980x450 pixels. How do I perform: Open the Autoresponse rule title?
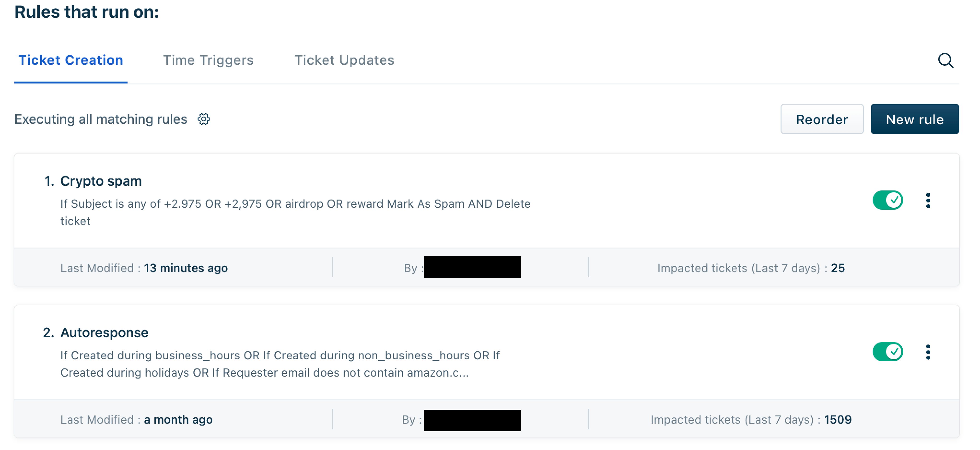coord(104,332)
